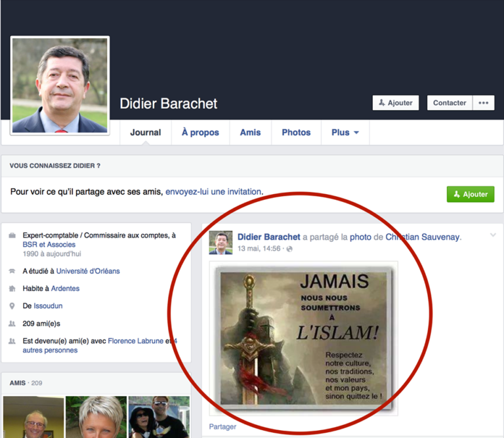504x438 pixels.
Task: Open first friend thumbnail, man with glasses
Action: tap(33, 417)
